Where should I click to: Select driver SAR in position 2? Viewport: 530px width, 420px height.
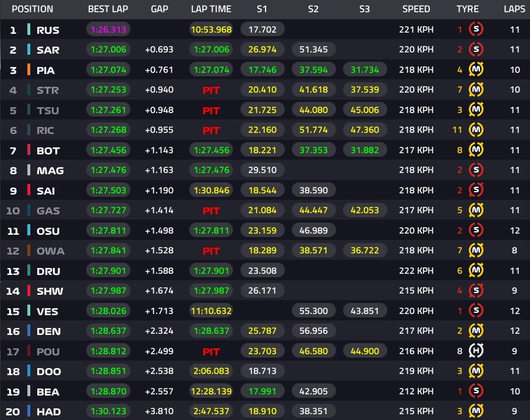tap(48, 50)
